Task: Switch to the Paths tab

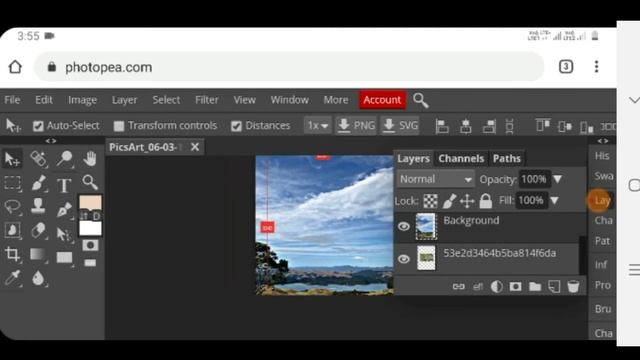Action: point(507,158)
